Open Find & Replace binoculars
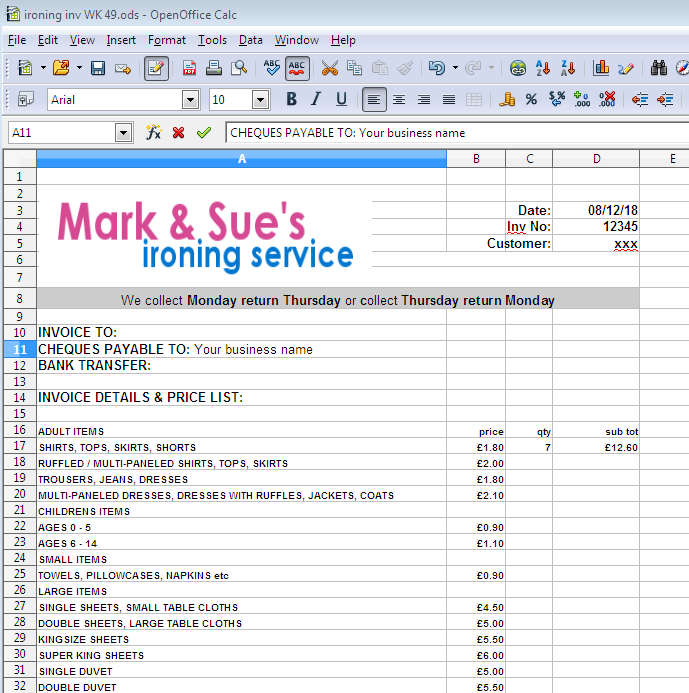Viewport: 689px width, 693px height. coord(659,68)
